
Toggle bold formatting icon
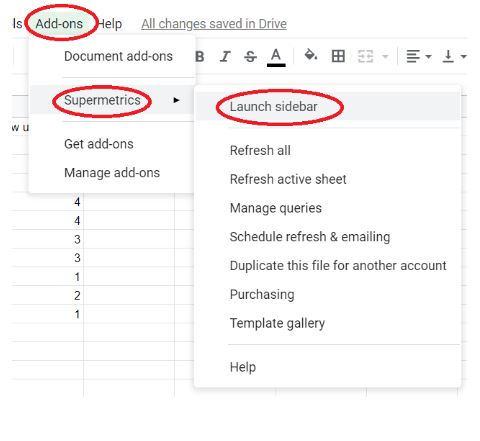point(200,56)
